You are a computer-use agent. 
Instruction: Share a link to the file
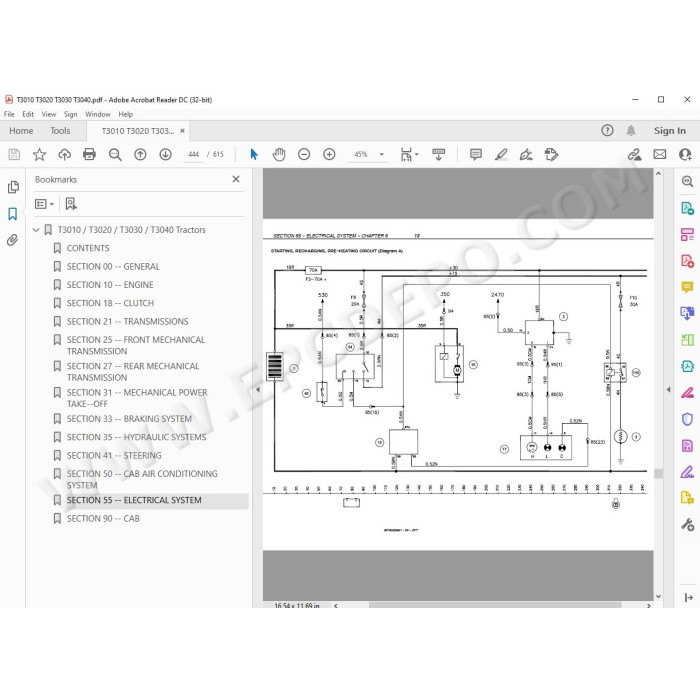pyautogui.click(x=634, y=154)
